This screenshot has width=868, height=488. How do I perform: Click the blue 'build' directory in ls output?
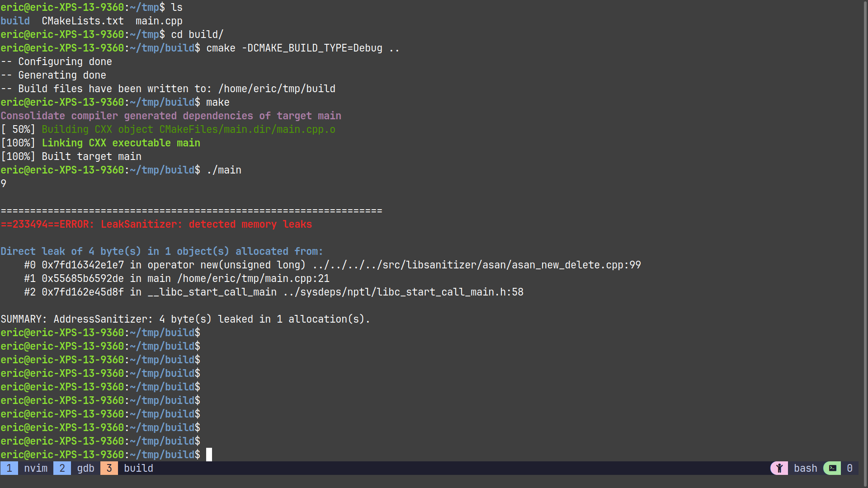(15, 21)
